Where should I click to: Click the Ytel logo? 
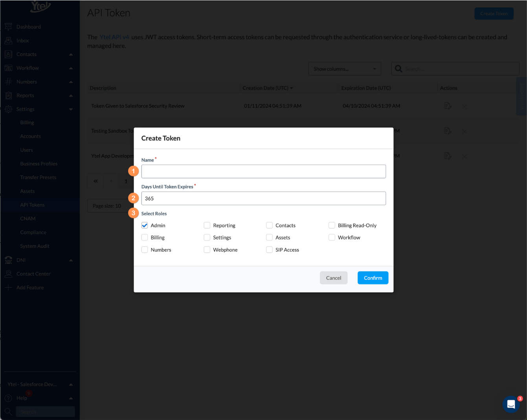40,6
